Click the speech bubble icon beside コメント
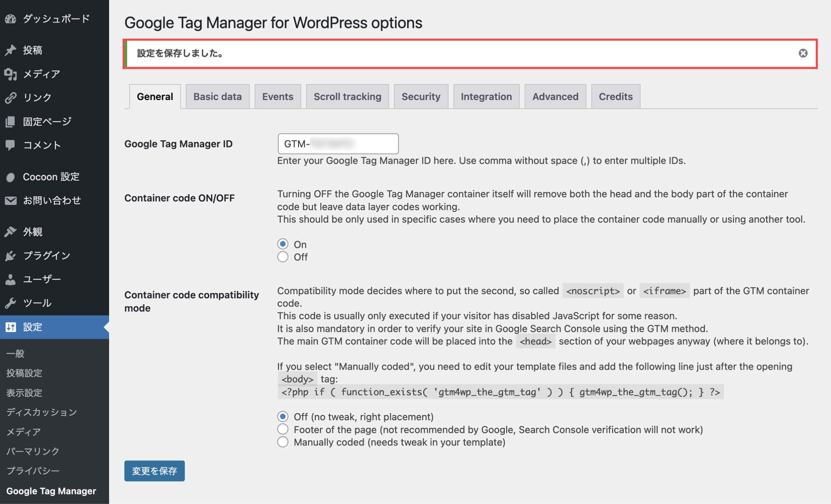The width and height of the screenshot is (831, 504). [11, 145]
